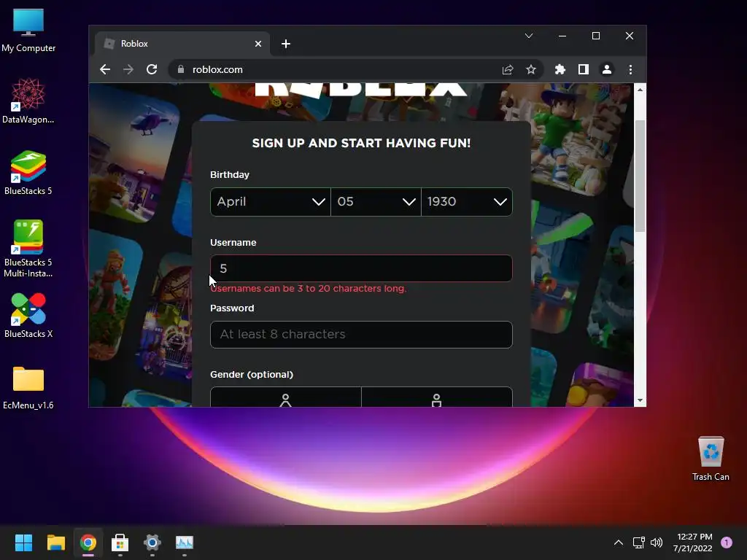Reload the Roblox page
Image resolution: width=747 pixels, height=560 pixels.
tap(152, 69)
